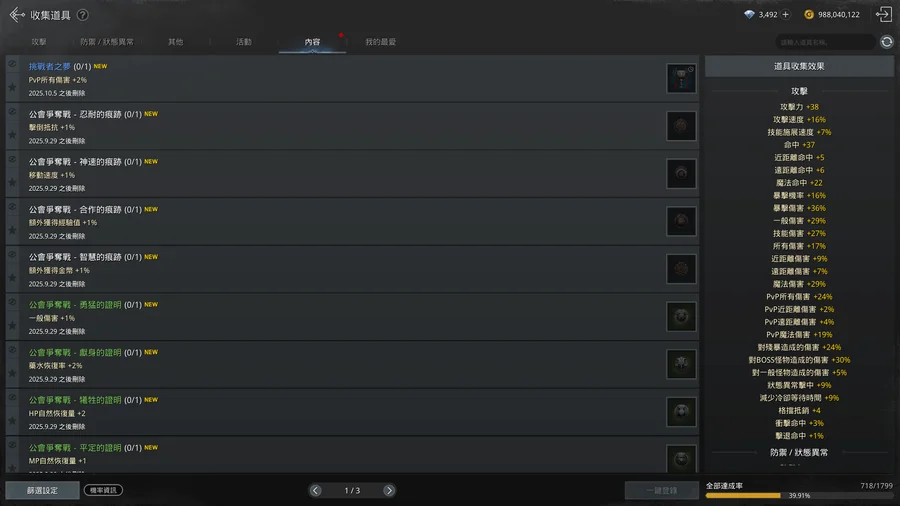This screenshot has width=900, height=506.
Task: Click the exit icon in the top right corner
Action: pos(883,14)
